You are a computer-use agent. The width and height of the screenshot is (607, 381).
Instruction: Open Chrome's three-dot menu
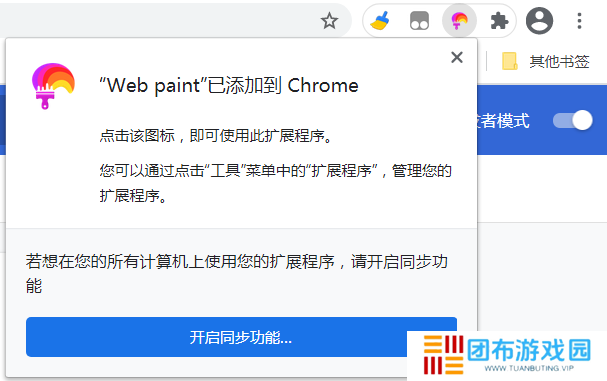579,21
